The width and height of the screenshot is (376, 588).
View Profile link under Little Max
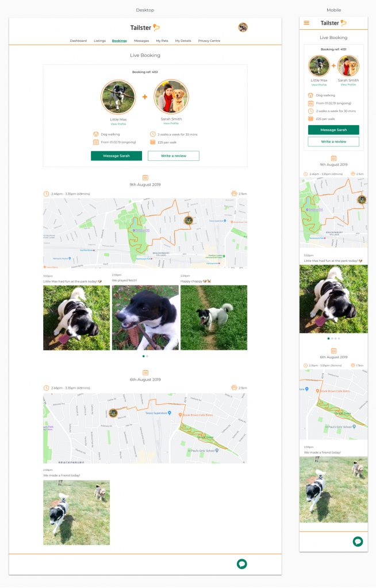click(x=118, y=124)
